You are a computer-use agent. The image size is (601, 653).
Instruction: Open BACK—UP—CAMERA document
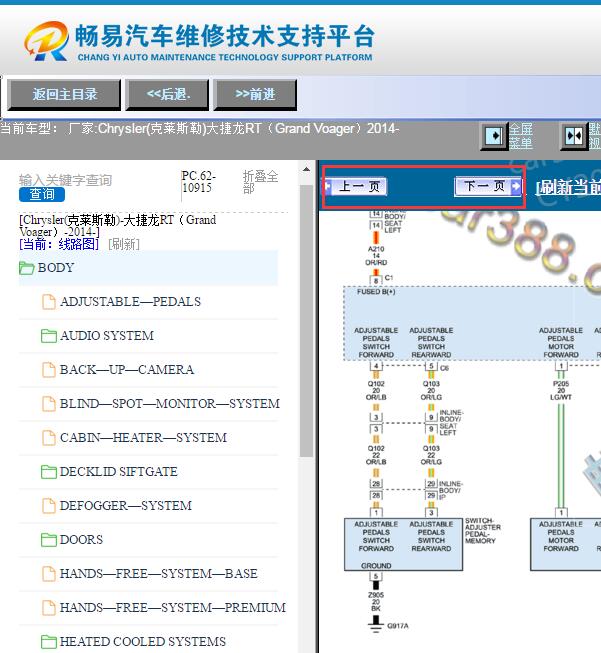tap(127, 369)
